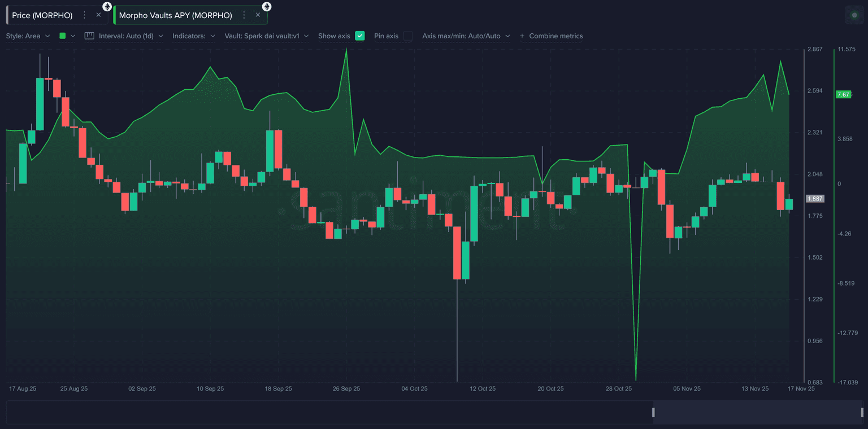Open options menu for Morpho Vaults APY metric

[244, 15]
